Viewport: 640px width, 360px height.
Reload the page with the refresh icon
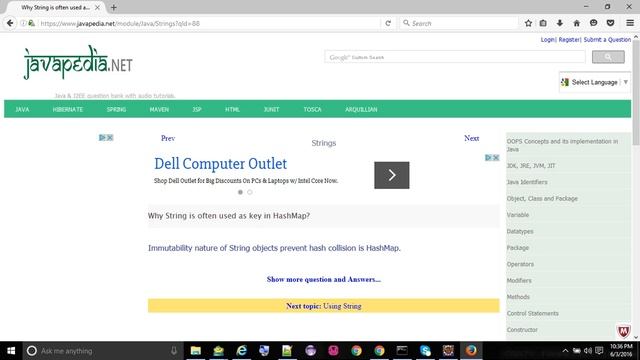coord(388,23)
